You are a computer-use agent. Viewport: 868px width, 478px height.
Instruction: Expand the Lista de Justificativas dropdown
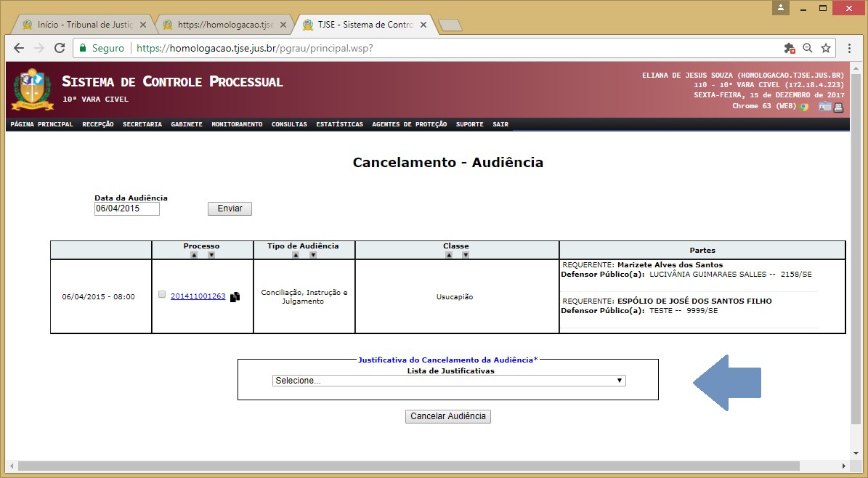point(449,381)
